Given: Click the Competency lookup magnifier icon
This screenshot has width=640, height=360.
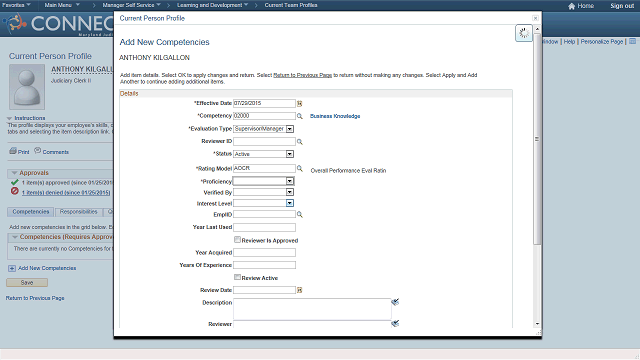Looking at the screenshot, I should pos(300,116).
